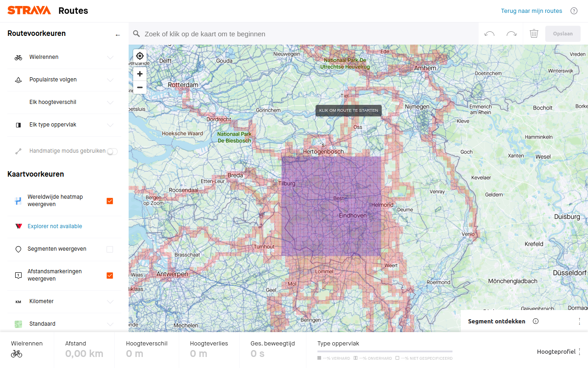The image size is (588, 368).
Task: Click Terug naar mijn routes link
Action: [x=531, y=11]
